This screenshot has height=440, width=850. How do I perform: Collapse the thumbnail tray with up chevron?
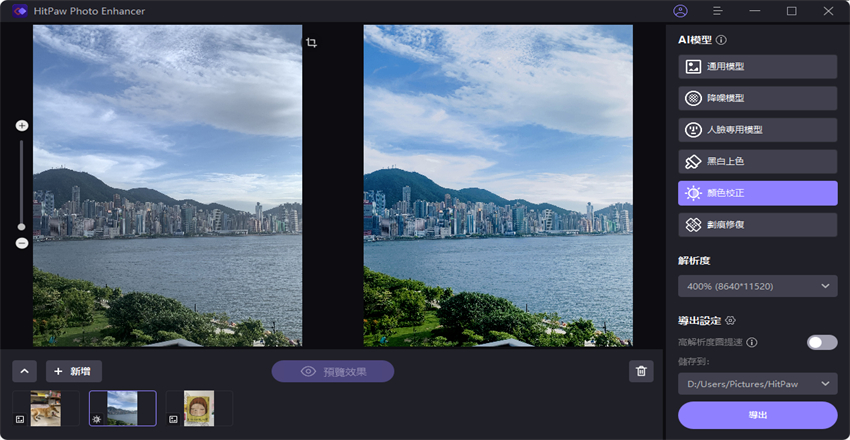(25, 371)
